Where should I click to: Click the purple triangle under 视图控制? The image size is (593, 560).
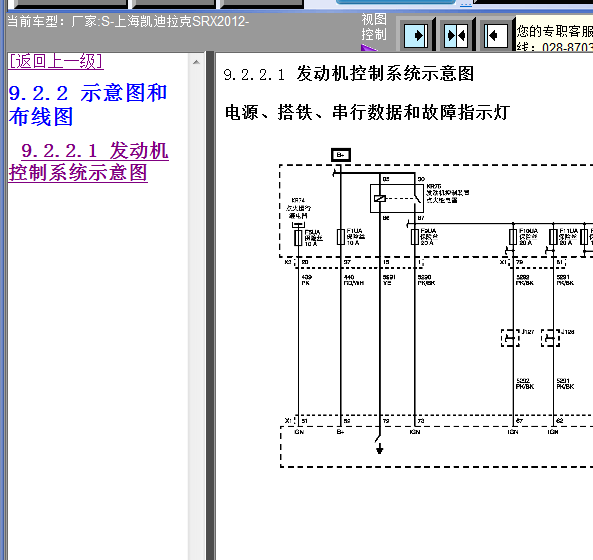tap(369, 48)
